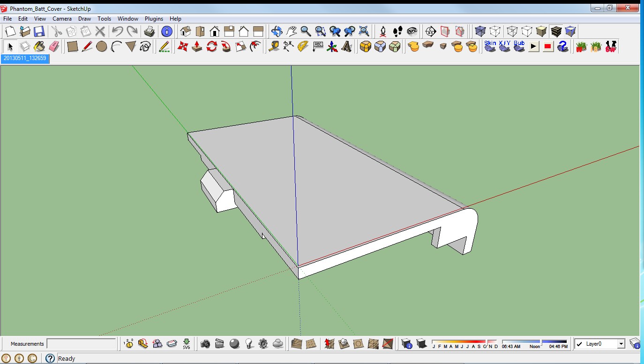
Task: Select the Move tool with red arrows
Action: 183,46
